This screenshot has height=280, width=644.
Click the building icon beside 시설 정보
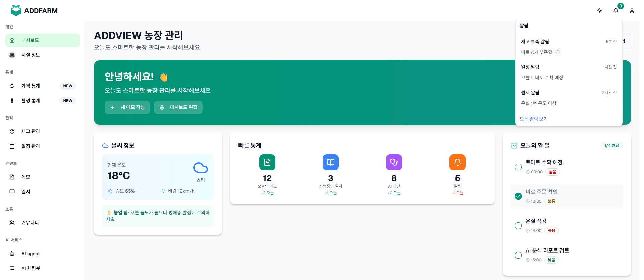pyautogui.click(x=12, y=55)
